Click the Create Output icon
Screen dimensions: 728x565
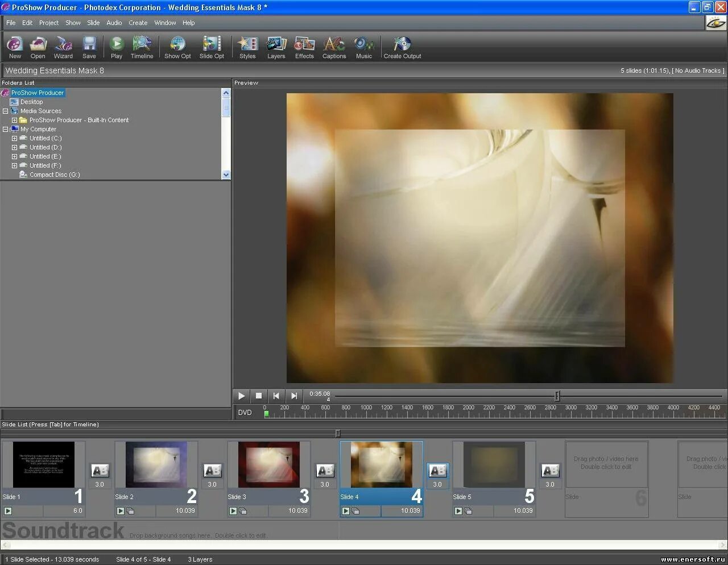pyautogui.click(x=402, y=47)
